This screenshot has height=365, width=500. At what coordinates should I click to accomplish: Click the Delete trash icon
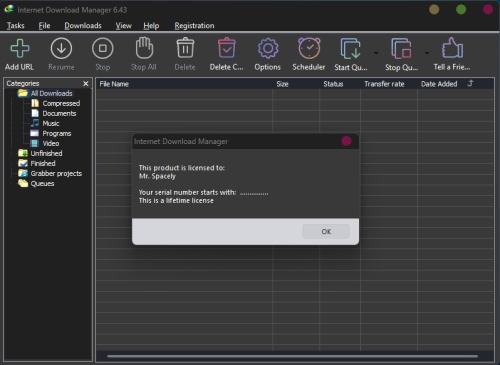tap(185, 48)
